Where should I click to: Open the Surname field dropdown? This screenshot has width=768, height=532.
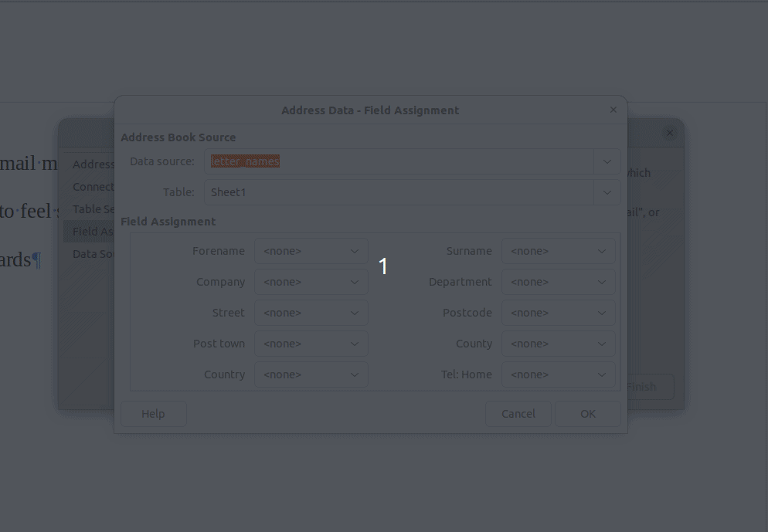558,251
